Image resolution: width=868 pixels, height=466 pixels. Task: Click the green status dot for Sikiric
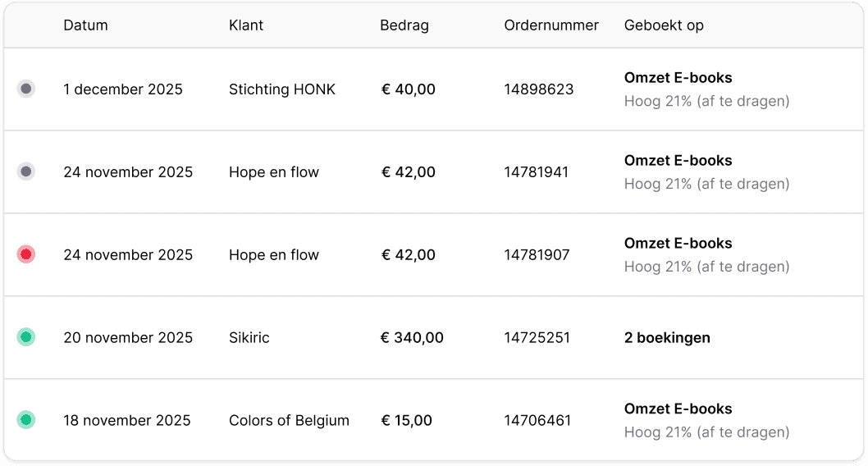point(26,337)
